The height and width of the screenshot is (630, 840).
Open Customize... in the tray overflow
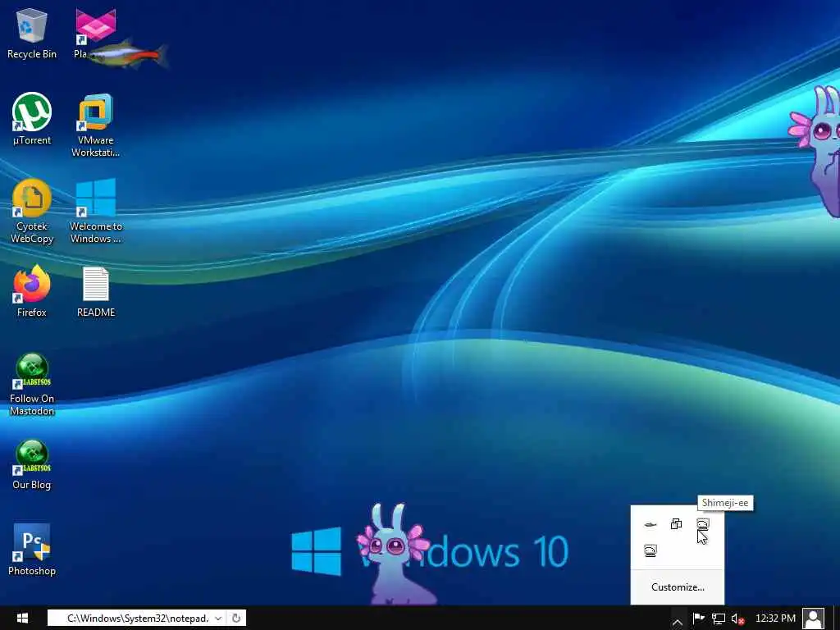point(678,587)
